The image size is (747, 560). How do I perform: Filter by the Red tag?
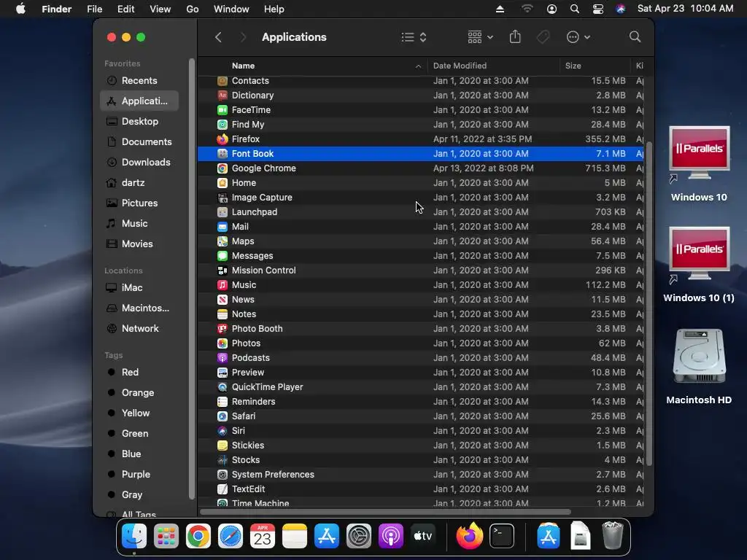coord(139,373)
